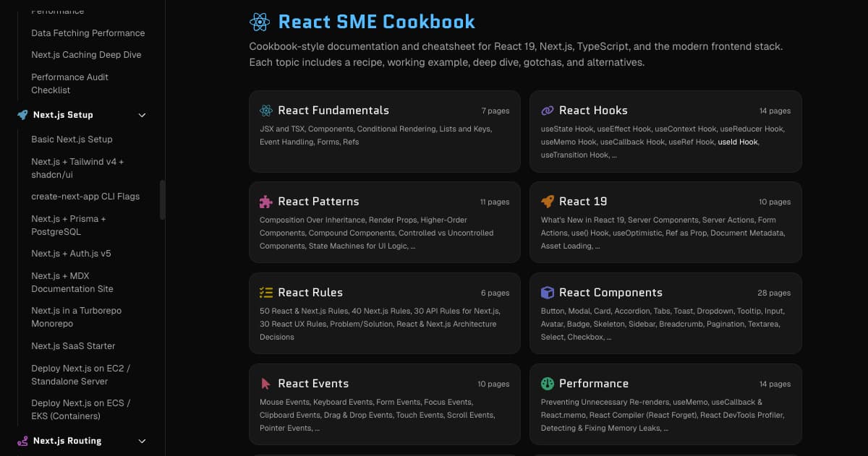Click the 10 pages label on React 19

[x=775, y=202]
